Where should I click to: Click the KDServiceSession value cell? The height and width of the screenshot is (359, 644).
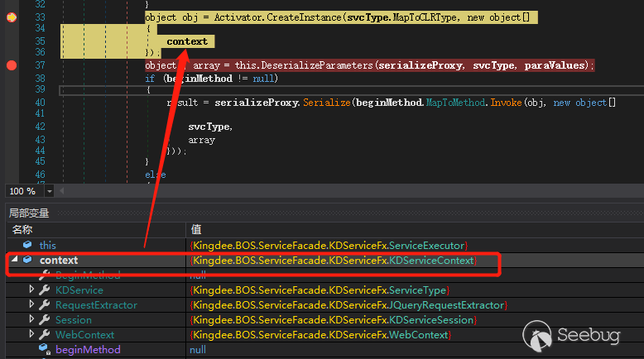tap(333, 319)
